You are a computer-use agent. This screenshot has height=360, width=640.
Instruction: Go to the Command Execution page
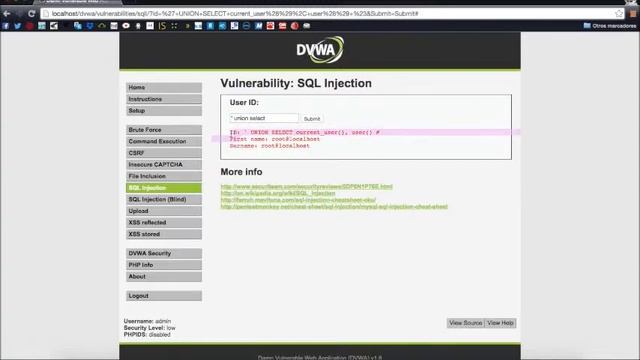tap(164, 141)
